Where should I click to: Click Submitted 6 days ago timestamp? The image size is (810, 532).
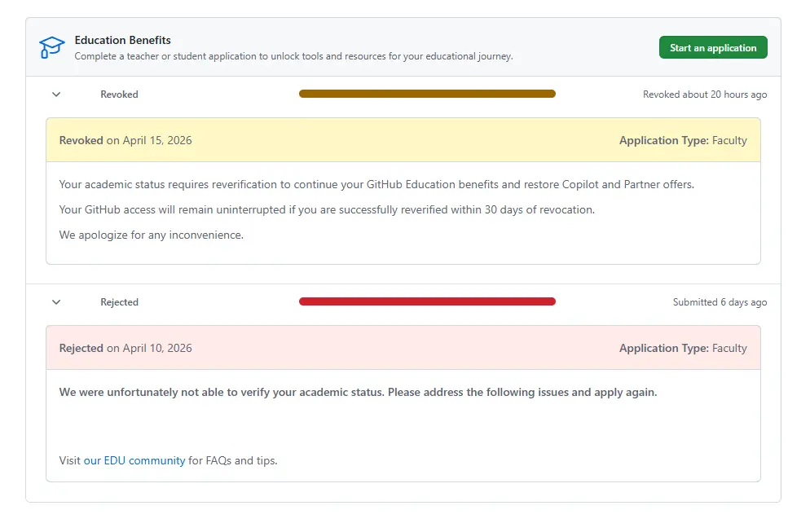point(720,302)
